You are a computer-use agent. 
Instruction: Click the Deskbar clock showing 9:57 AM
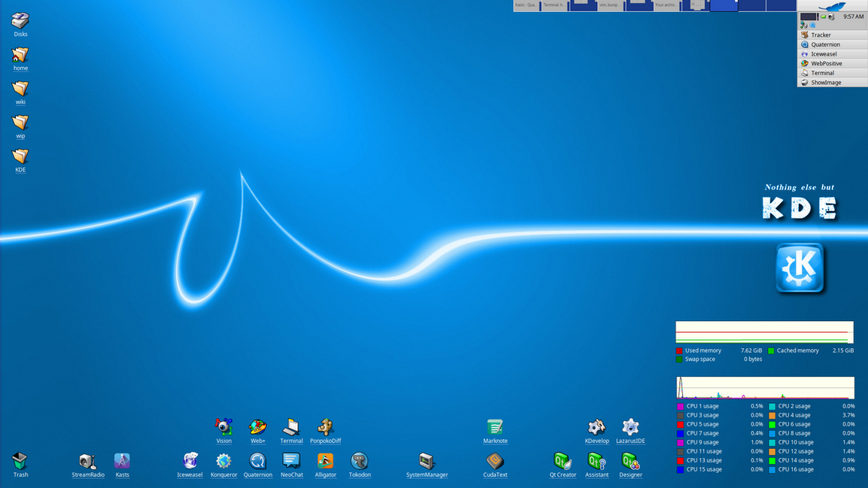coord(853,17)
